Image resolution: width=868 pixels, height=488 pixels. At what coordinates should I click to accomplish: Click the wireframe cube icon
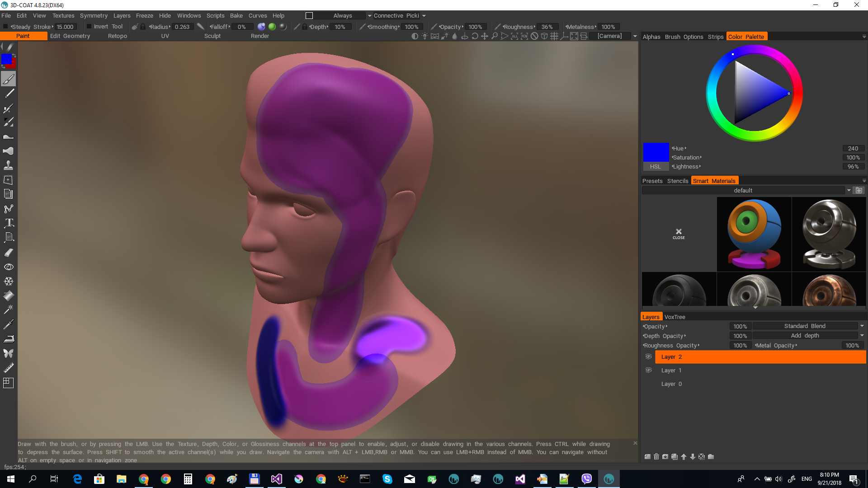point(544,36)
